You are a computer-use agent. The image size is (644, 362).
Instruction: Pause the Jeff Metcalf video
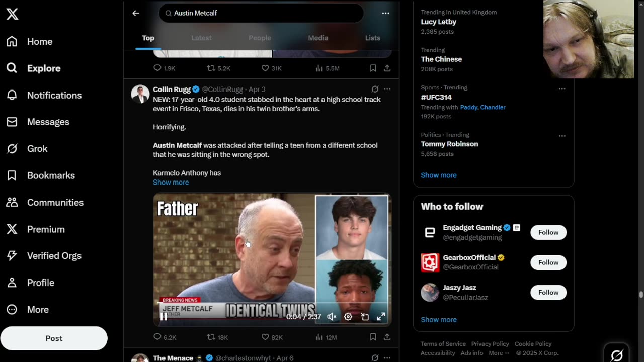click(x=164, y=316)
